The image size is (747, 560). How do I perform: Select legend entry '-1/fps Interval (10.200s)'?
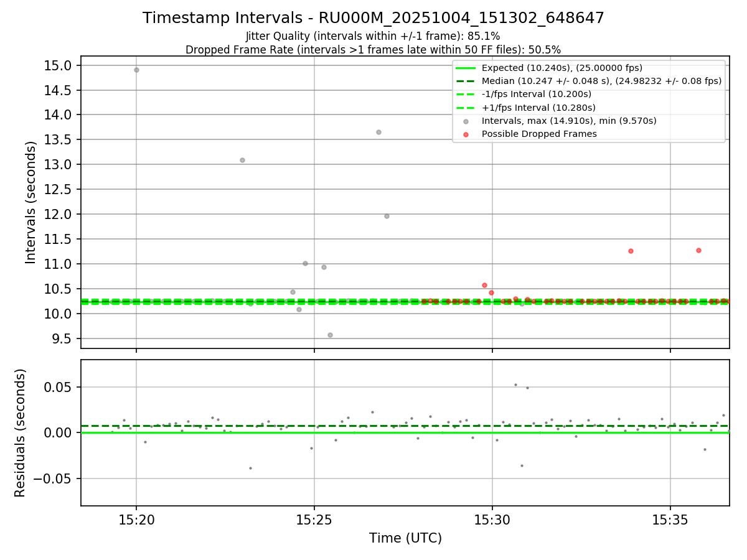pyautogui.click(x=537, y=94)
